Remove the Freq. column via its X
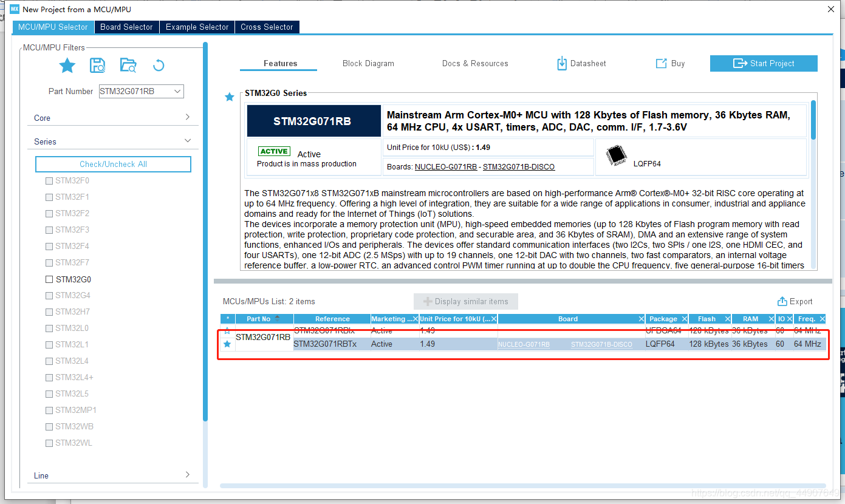Screen dimensions: 845x504 pos(823,319)
